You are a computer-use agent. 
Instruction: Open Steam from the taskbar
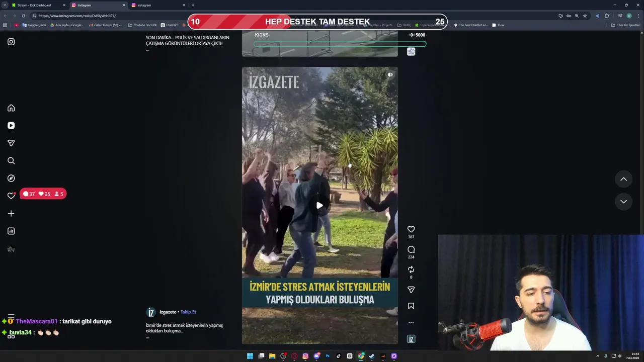372,356
